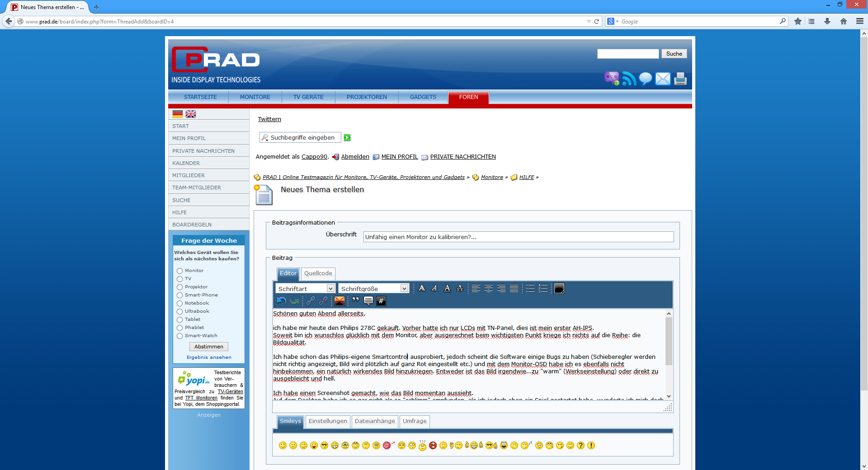Viewport: 868px width, 470px height.
Task: Center-align text in the editor
Action: coord(489,288)
